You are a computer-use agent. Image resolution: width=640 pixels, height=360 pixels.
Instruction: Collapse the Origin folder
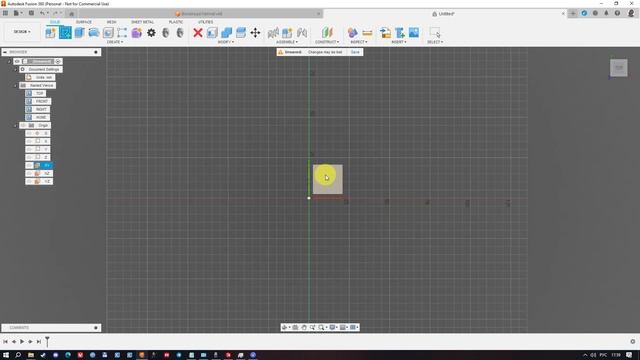pyautogui.click(x=16, y=125)
